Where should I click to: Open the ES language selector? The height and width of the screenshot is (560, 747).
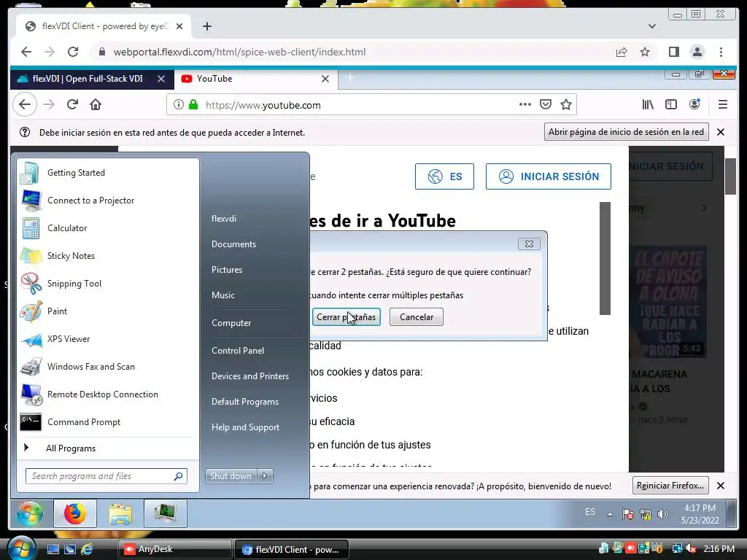(x=444, y=176)
